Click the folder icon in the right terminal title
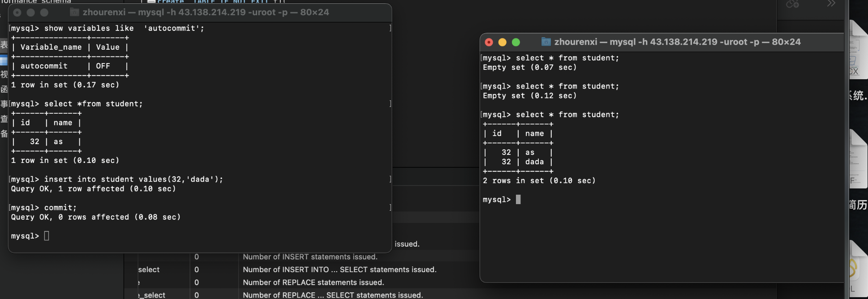The width and height of the screenshot is (868, 299). [x=546, y=42]
